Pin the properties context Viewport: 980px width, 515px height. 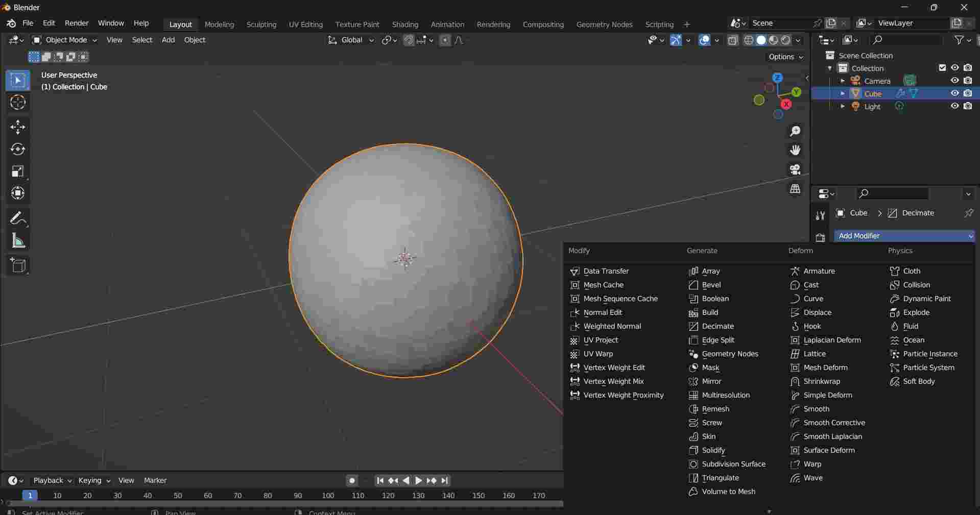968,213
